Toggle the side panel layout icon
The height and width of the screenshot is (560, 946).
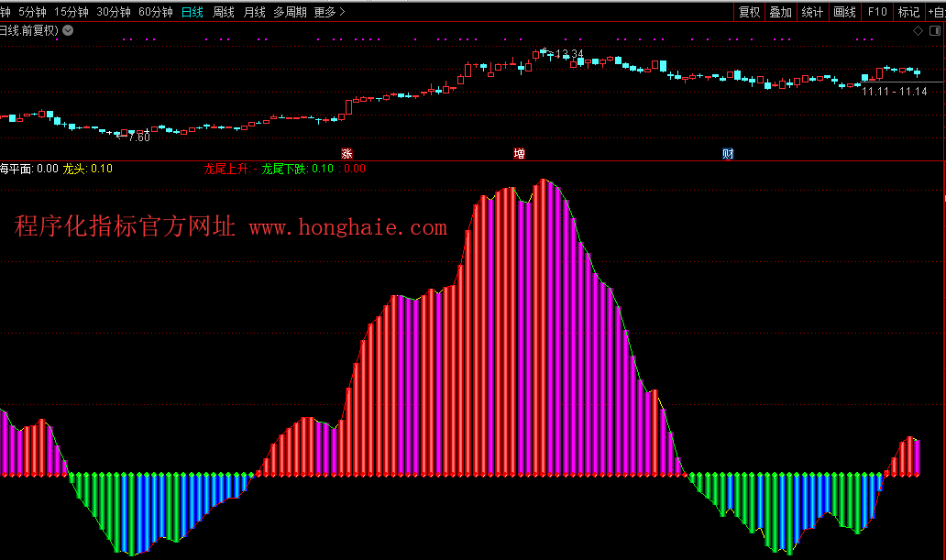(x=934, y=30)
